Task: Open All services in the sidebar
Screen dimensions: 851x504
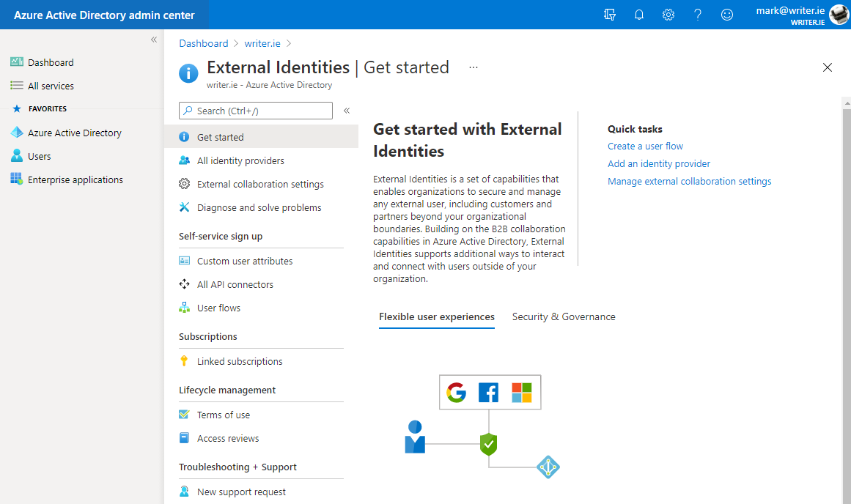Action: click(51, 86)
